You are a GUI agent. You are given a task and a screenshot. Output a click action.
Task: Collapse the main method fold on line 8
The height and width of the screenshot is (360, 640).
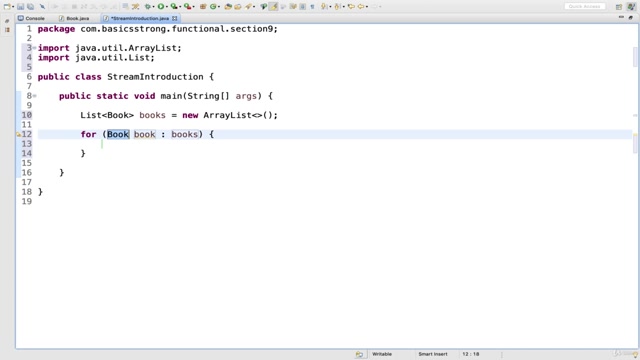pyautogui.click(x=35, y=96)
